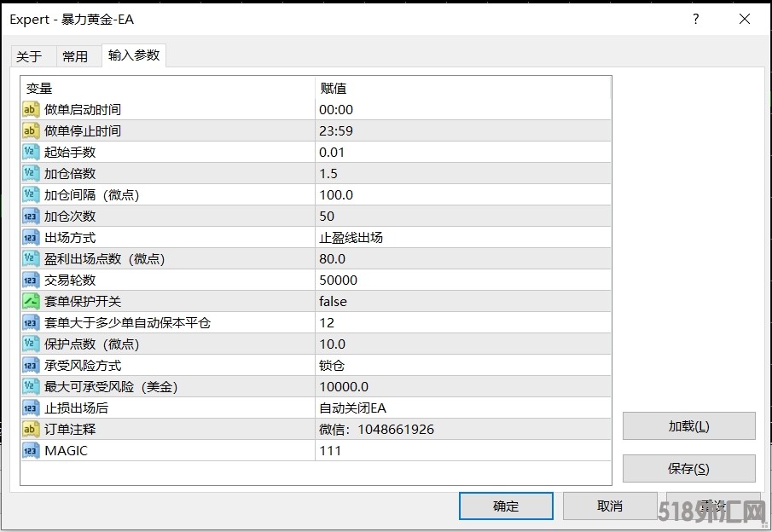The image size is (772, 532).
Task: Click the icon beside 订单注释
Action: [31, 429]
